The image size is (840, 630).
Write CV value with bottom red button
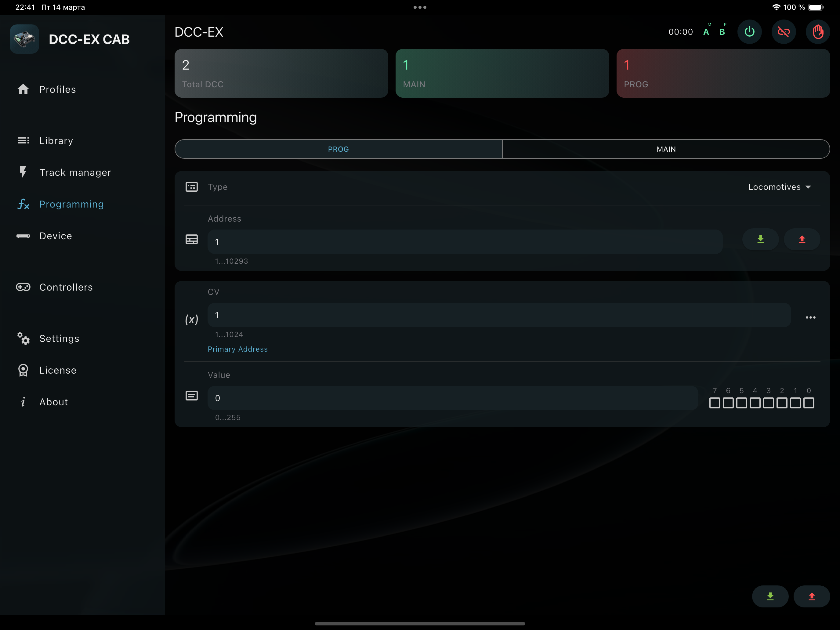pos(812,596)
